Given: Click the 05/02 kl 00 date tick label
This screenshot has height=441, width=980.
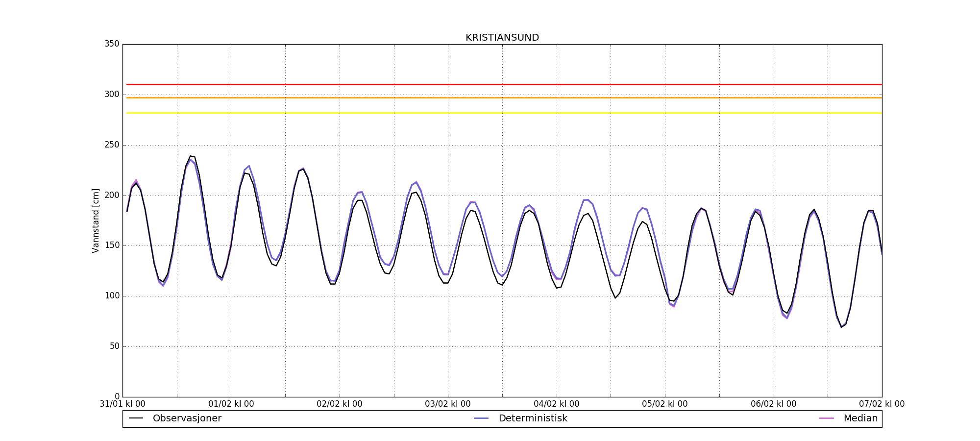Looking at the screenshot, I should pyautogui.click(x=665, y=404).
